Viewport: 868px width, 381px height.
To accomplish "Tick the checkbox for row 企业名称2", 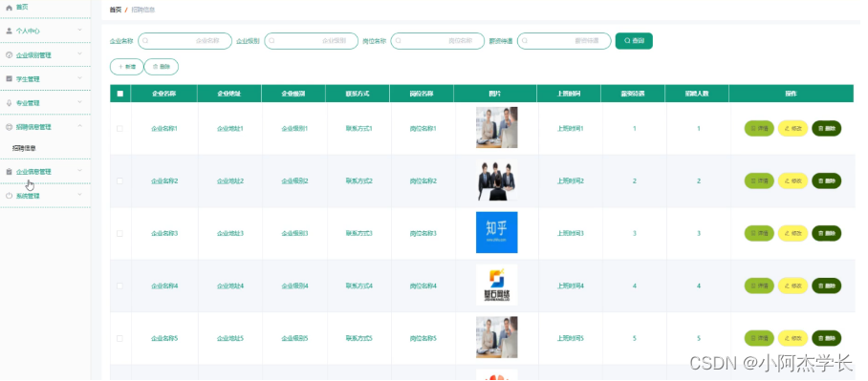I will (119, 180).
